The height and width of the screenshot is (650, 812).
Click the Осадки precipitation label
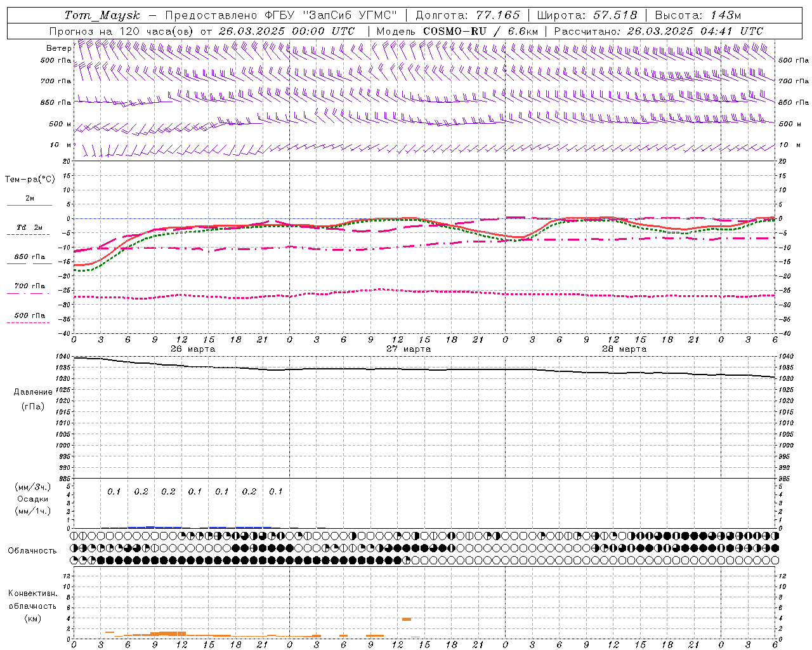pos(33,499)
